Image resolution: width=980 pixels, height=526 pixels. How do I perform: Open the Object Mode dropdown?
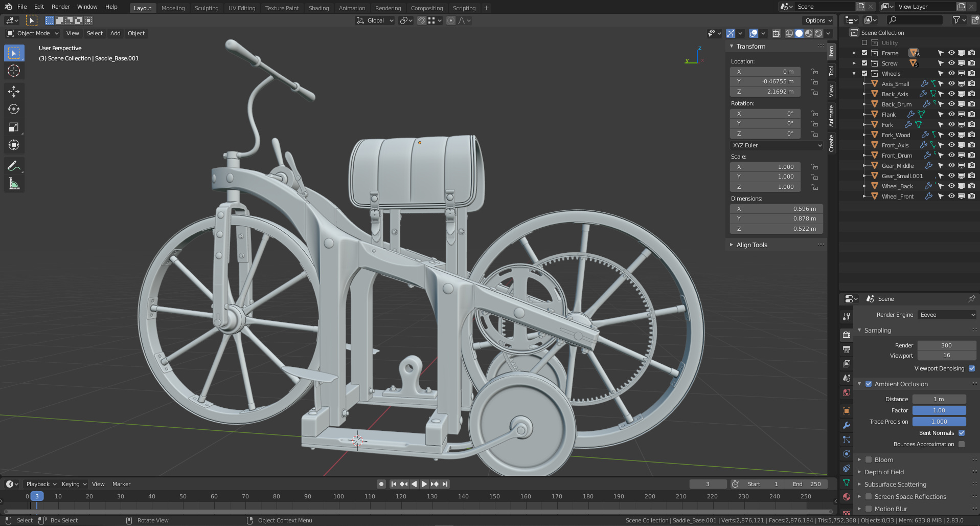coord(33,33)
